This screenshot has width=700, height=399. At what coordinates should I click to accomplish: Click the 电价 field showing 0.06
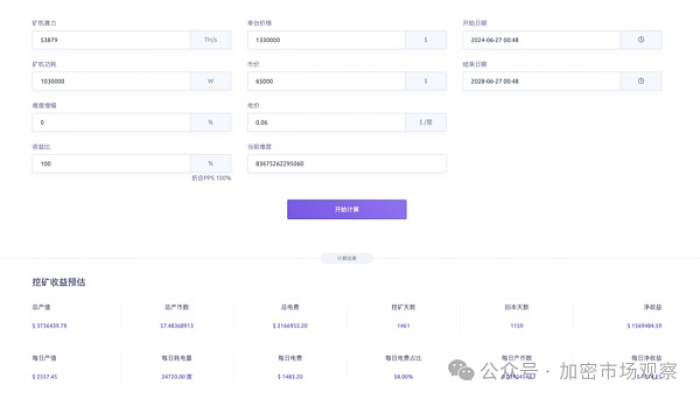point(326,122)
